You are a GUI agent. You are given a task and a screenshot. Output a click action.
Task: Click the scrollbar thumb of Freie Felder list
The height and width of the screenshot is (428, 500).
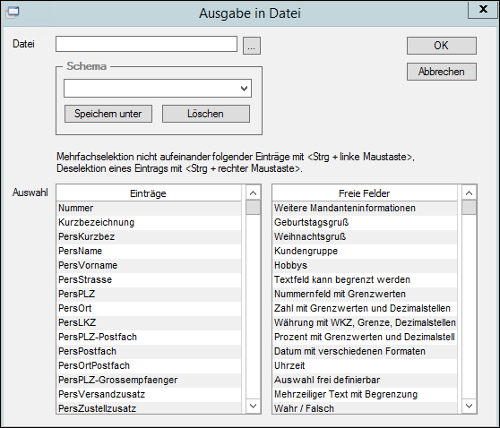pyautogui.click(x=469, y=207)
